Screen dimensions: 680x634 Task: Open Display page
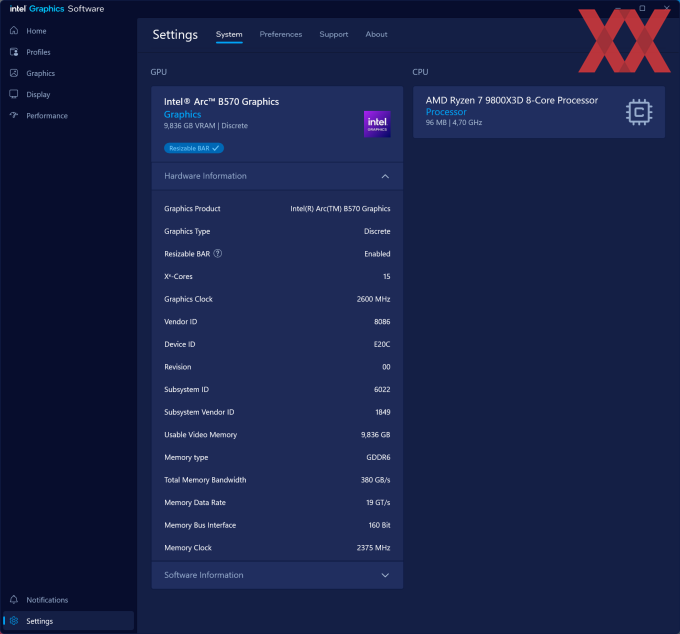(x=38, y=95)
